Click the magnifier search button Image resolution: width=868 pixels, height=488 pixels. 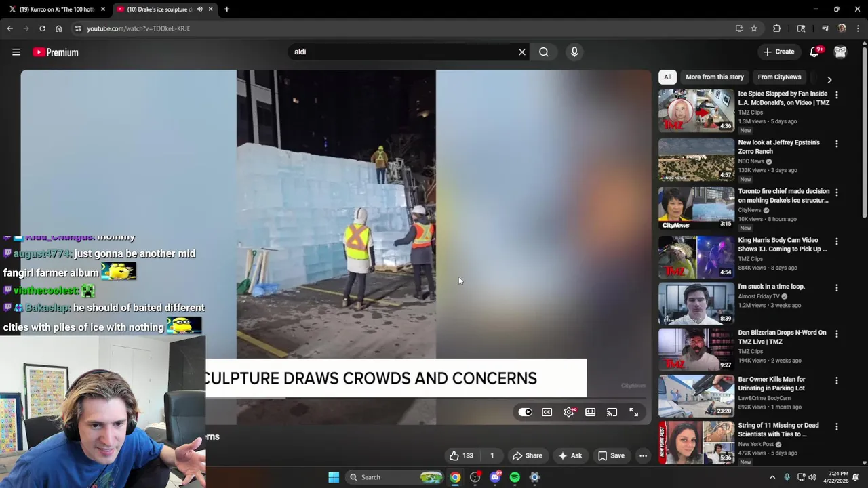pyautogui.click(x=544, y=52)
